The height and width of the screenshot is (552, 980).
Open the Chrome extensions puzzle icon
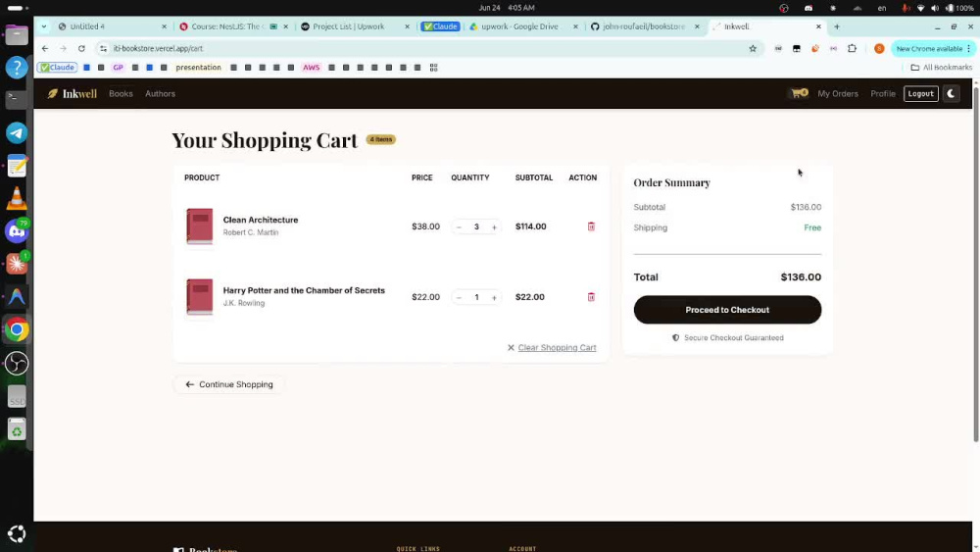pos(852,48)
